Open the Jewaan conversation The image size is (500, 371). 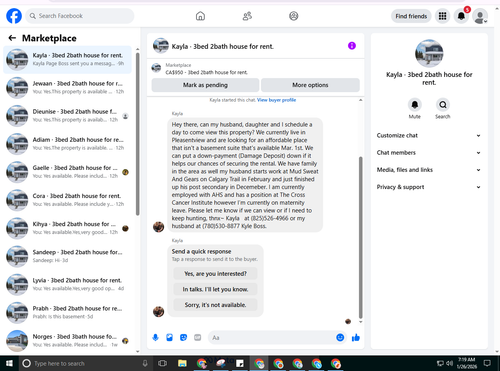pos(67,87)
